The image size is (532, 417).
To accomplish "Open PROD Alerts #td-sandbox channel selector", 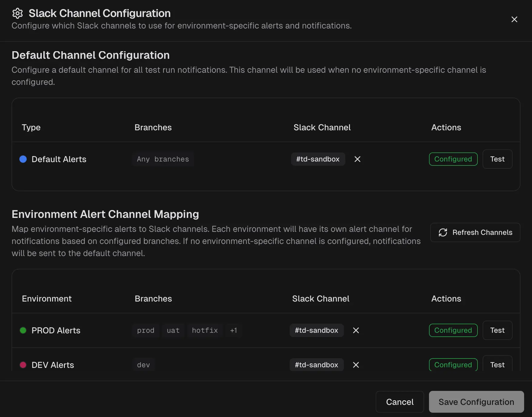I will point(316,330).
